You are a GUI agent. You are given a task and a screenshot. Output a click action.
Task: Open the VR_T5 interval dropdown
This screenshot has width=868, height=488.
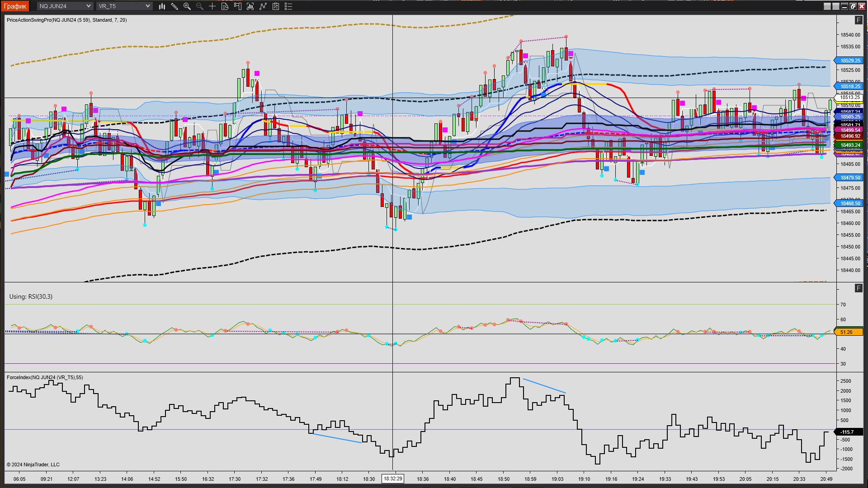pyautogui.click(x=124, y=6)
